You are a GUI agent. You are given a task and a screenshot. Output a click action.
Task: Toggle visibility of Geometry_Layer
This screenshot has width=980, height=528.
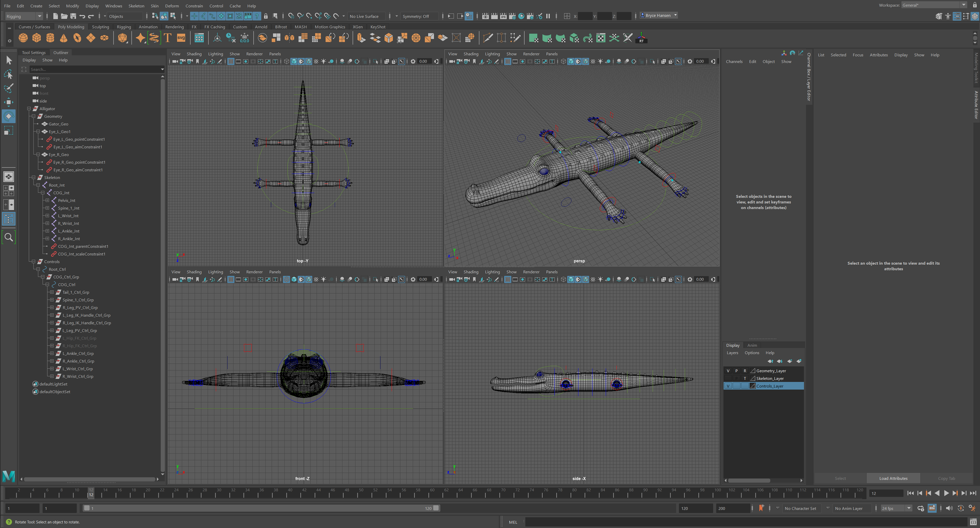pos(728,371)
